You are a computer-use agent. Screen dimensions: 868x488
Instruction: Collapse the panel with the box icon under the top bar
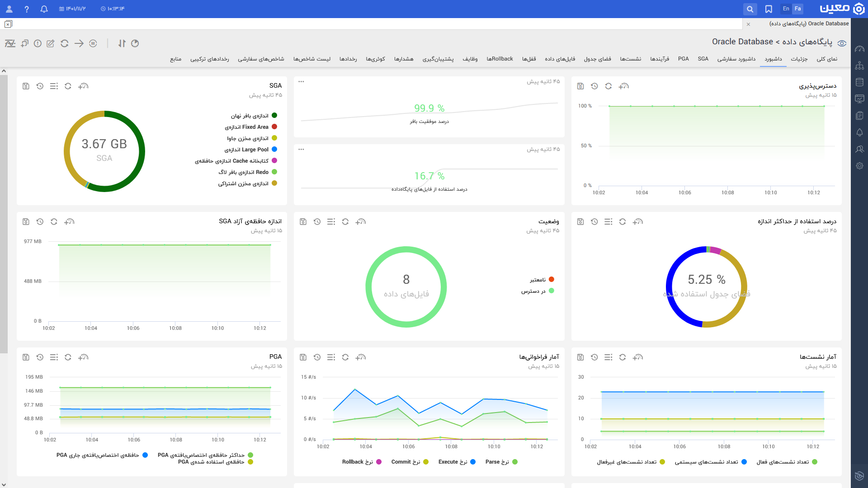click(8, 24)
